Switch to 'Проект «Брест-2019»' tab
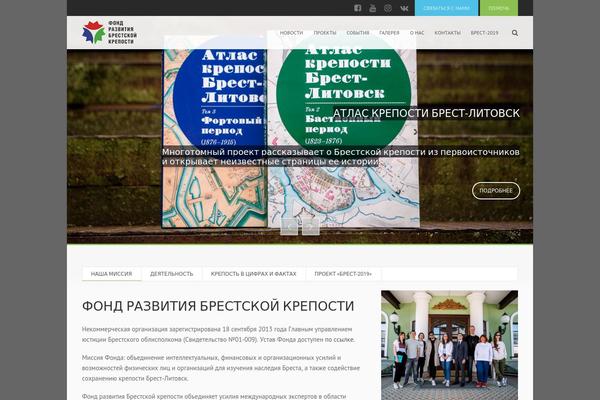600x400 pixels. (343, 274)
